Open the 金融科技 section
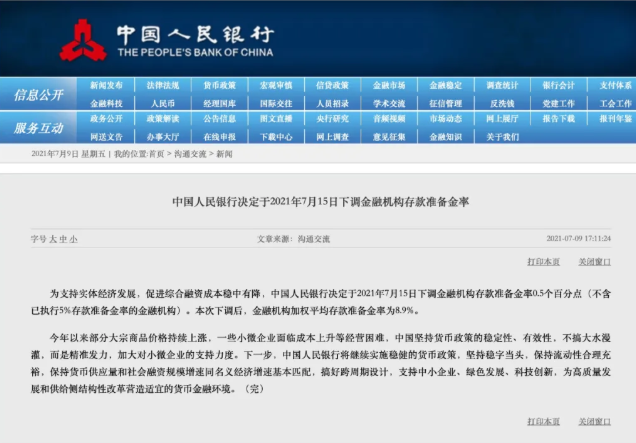636x443 pixels. coord(106,103)
